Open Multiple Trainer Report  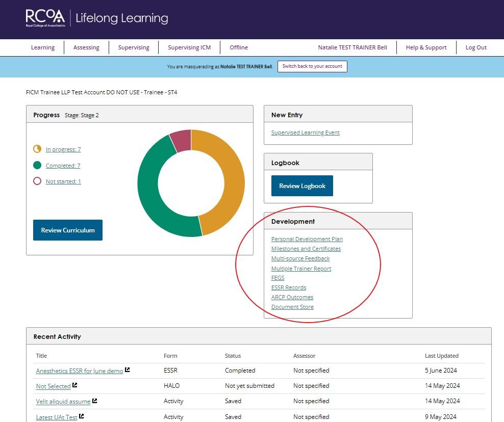[301, 269]
